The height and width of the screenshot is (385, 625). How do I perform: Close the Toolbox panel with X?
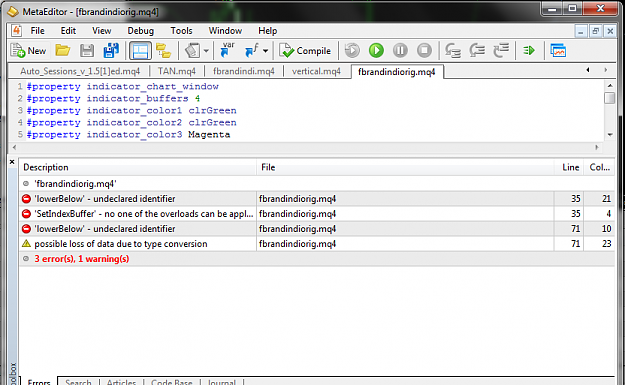[x=12, y=162]
